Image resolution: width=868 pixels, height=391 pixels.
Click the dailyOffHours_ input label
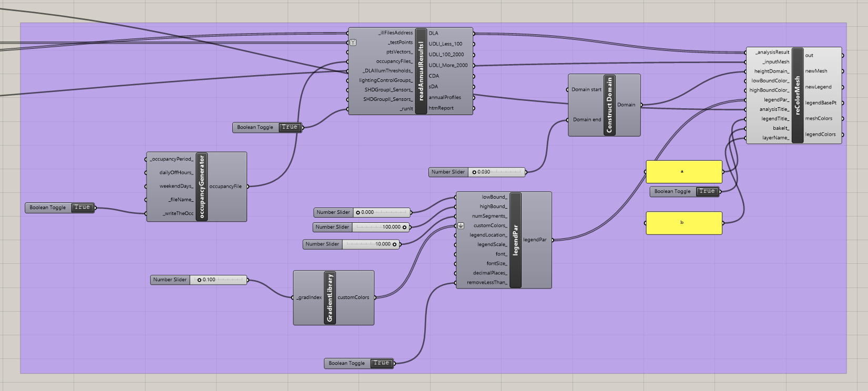[176, 172]
